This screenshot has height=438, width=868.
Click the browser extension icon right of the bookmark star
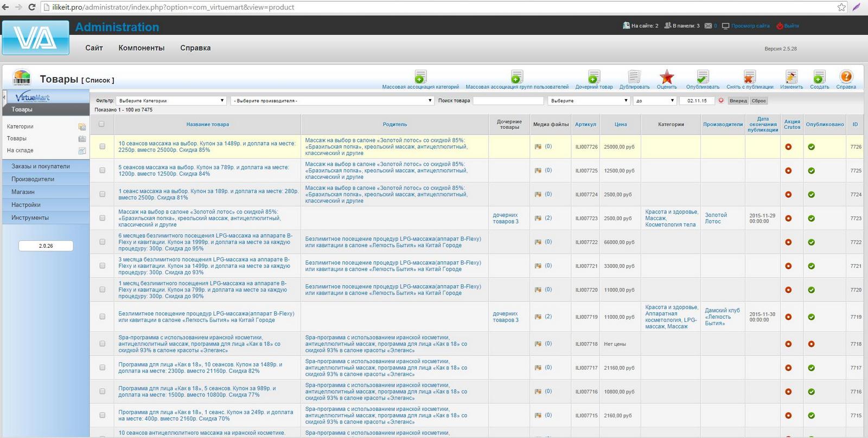point(857,7)
